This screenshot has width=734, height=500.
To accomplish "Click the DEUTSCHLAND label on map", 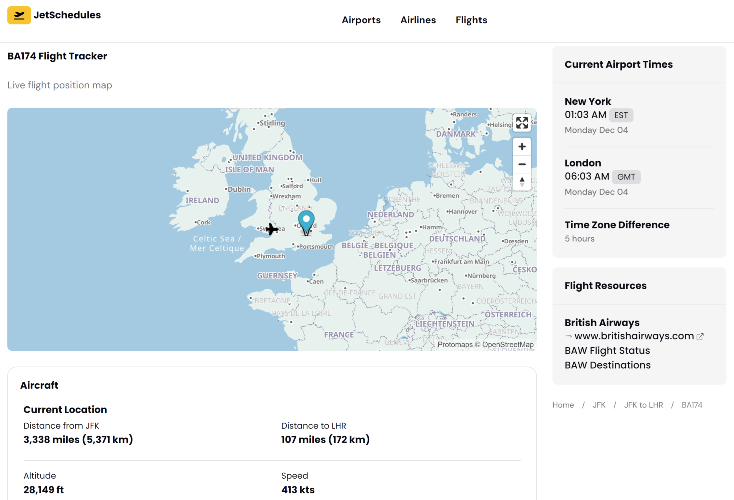I will tap(457, 239).
